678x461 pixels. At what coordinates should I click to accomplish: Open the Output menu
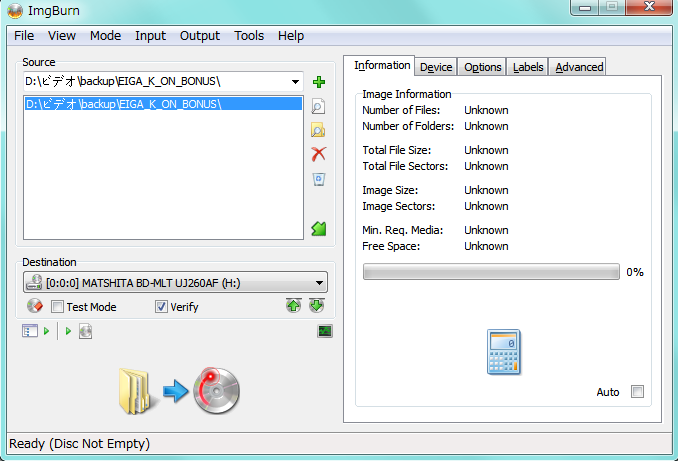[200, 35]
